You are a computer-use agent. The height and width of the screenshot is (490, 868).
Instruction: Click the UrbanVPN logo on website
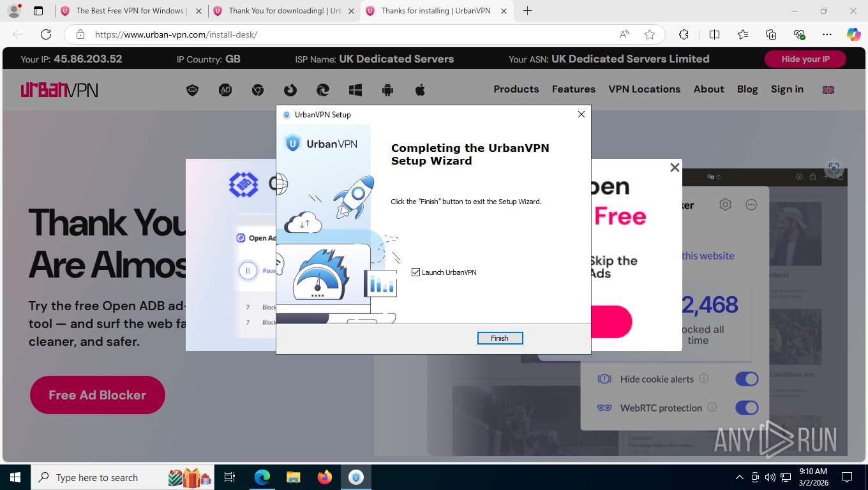pyautogui.click(x=59, y=89)
